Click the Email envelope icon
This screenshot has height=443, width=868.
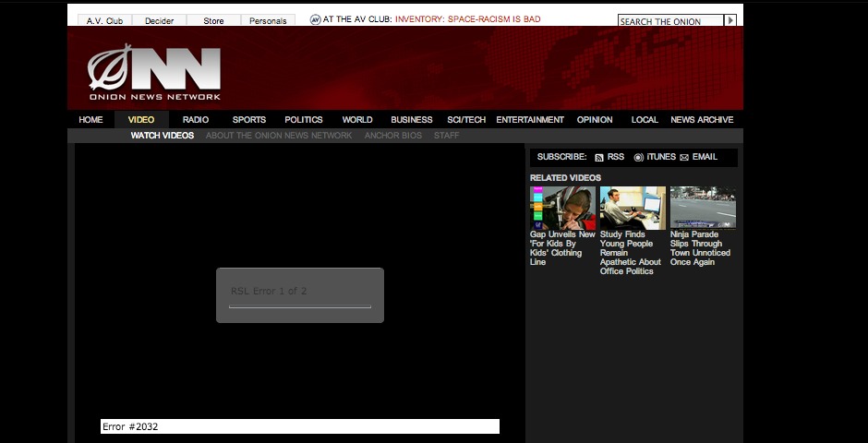(684, 158)
